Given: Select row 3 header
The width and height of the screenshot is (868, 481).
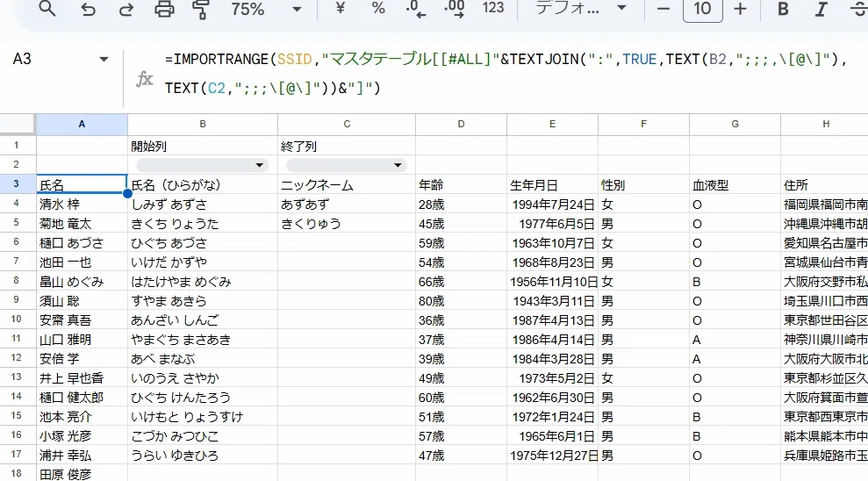Looking at the screenshot, I should tap(17, 183).
